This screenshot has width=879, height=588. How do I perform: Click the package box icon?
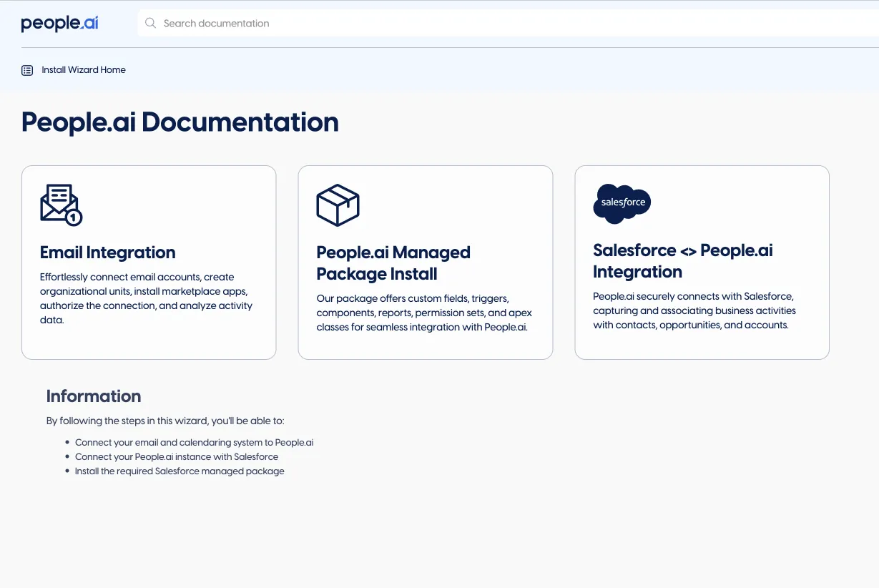click(x=338, y=205)
